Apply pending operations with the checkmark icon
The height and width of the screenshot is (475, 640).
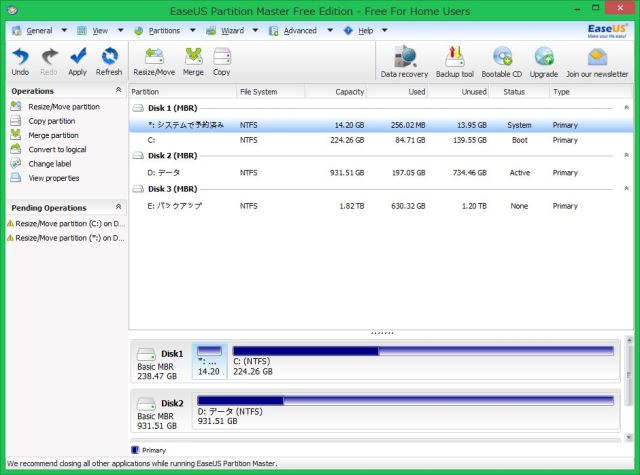click(x=78, y=56)
